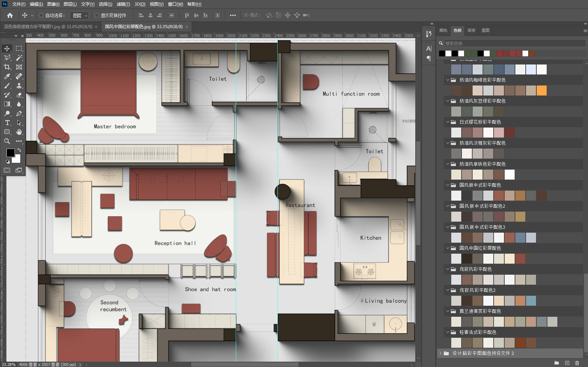The width and height of the screenshot is (588, 367).
Task: Open the 文件(F) menu
Action: pos(19,4)
